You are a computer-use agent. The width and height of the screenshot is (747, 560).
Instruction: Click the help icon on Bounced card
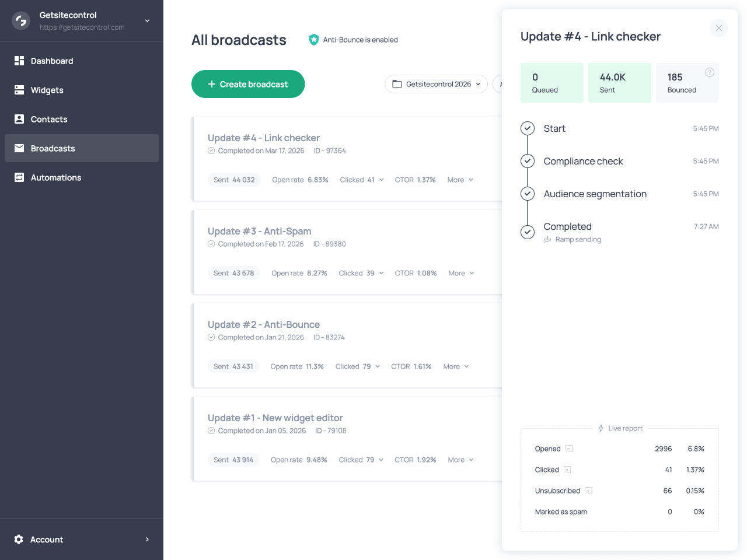click(x=709, y=72)
